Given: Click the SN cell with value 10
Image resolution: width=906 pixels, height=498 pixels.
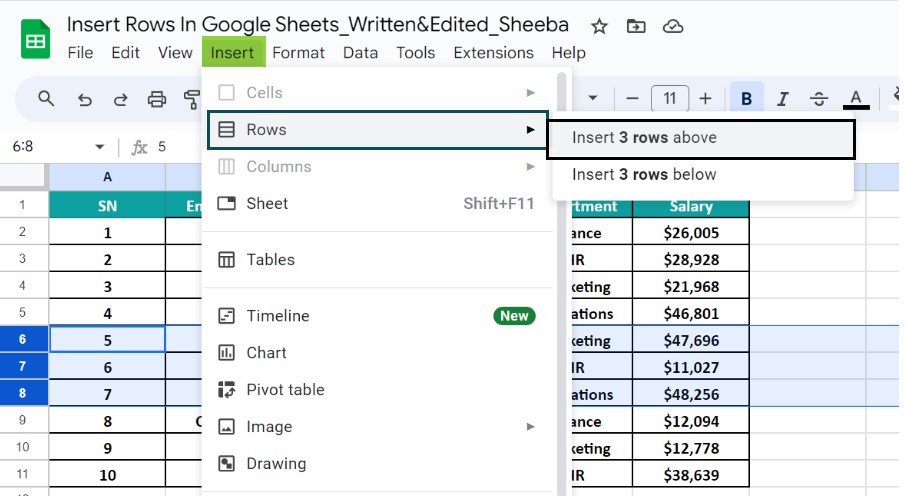Looking at the screenshot, I should coord(107,475).
